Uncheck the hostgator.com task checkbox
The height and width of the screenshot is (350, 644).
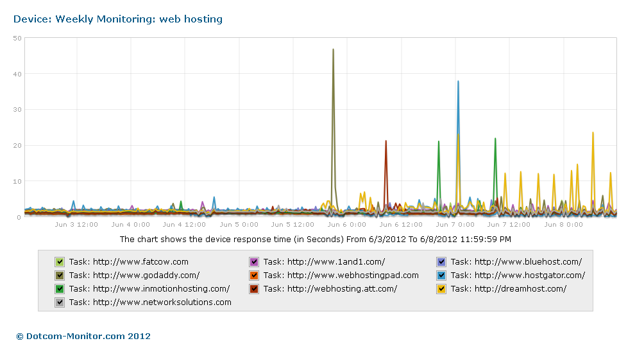(441, 276)
